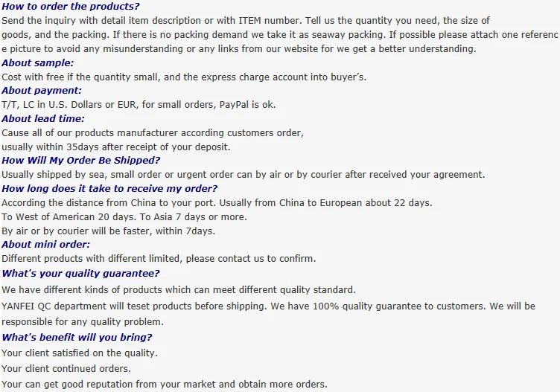Click the "About sample:" heading
The height and width of the screenshot is (392, 560).
(38, 62)
